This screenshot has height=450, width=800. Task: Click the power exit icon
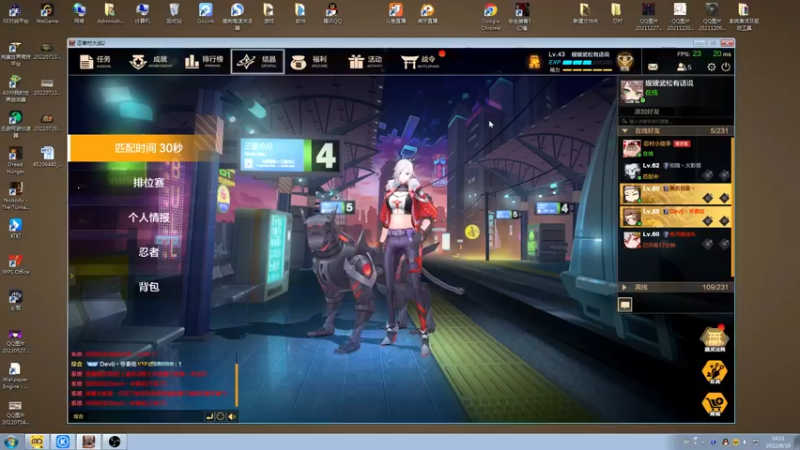click(x=726, y=67)
